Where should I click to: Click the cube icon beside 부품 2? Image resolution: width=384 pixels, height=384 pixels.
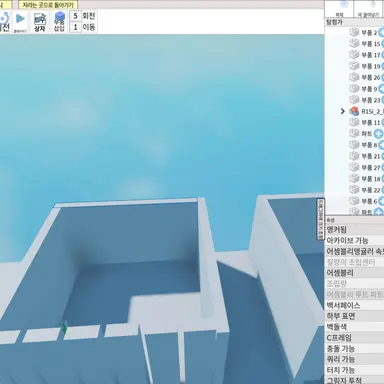pyautogui.click(x=354, y=32)
